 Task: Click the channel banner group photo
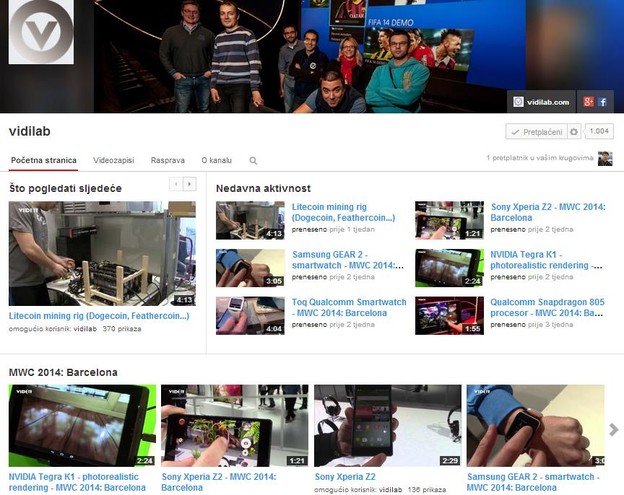310,56
